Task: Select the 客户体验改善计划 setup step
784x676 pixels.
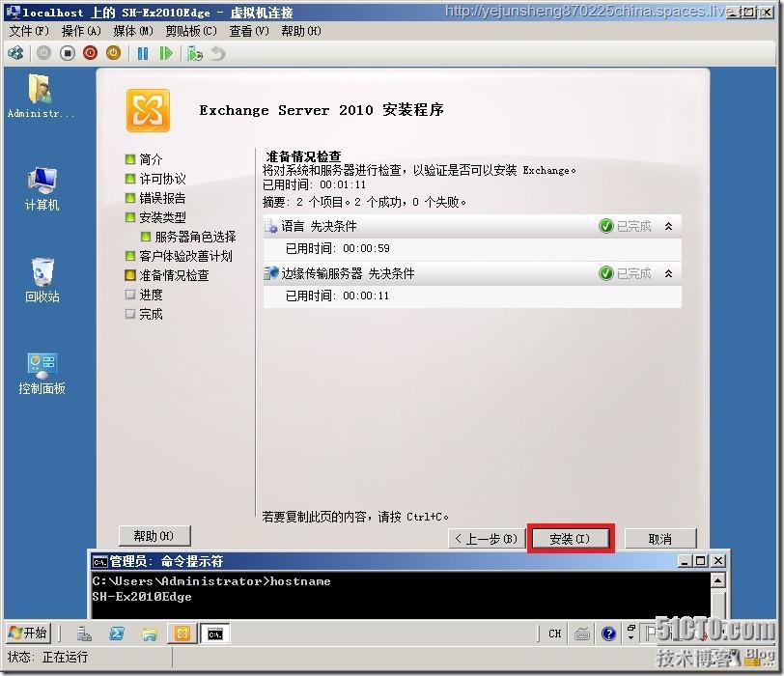Action: (x=179, y=256)
